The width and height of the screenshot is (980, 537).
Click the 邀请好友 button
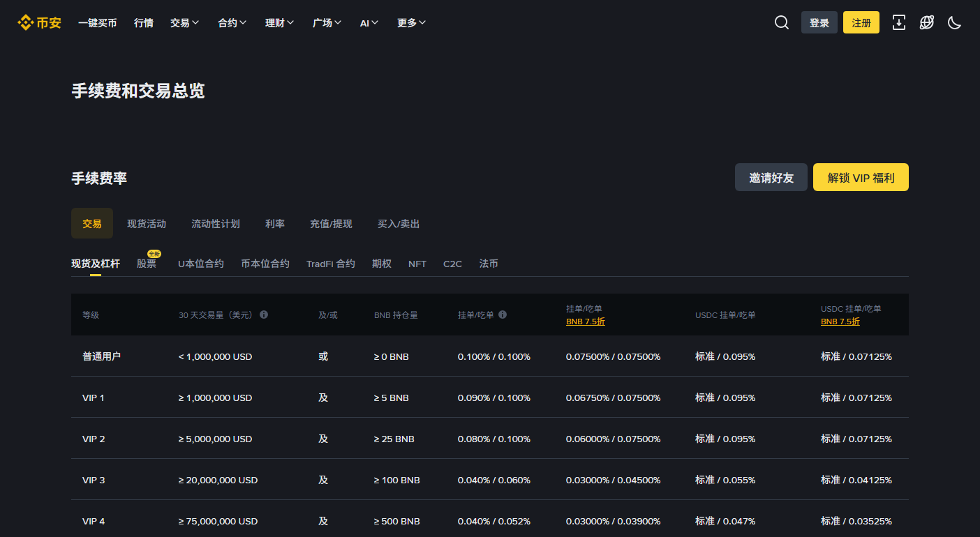point(771,178)
